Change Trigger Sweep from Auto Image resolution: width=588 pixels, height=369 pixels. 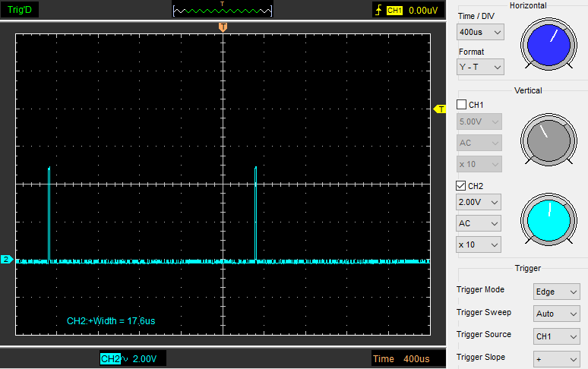(557, 314)
